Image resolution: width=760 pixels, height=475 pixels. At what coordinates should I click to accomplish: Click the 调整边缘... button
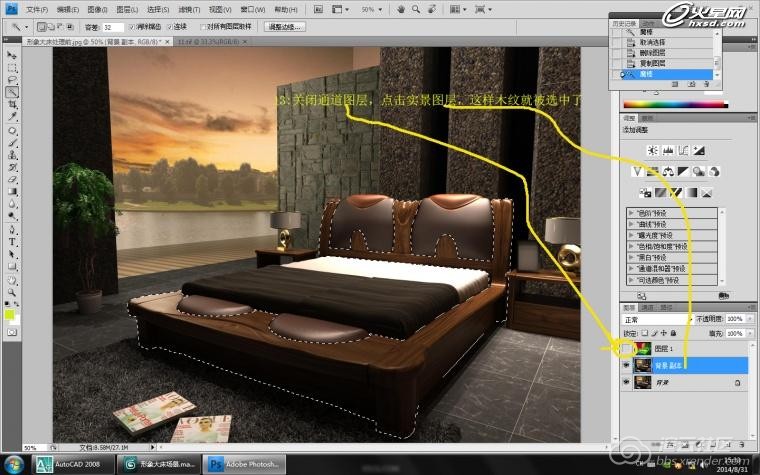[285, 27]
